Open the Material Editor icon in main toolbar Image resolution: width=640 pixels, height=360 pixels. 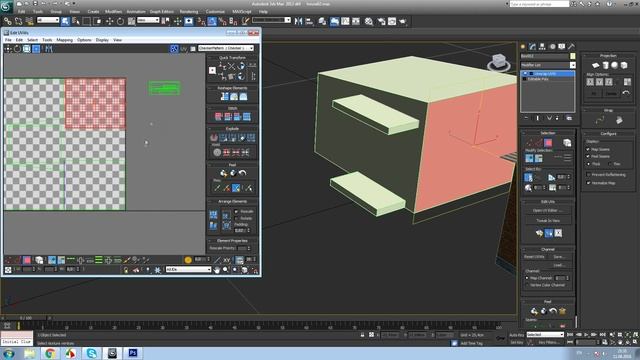click(369, 21)
